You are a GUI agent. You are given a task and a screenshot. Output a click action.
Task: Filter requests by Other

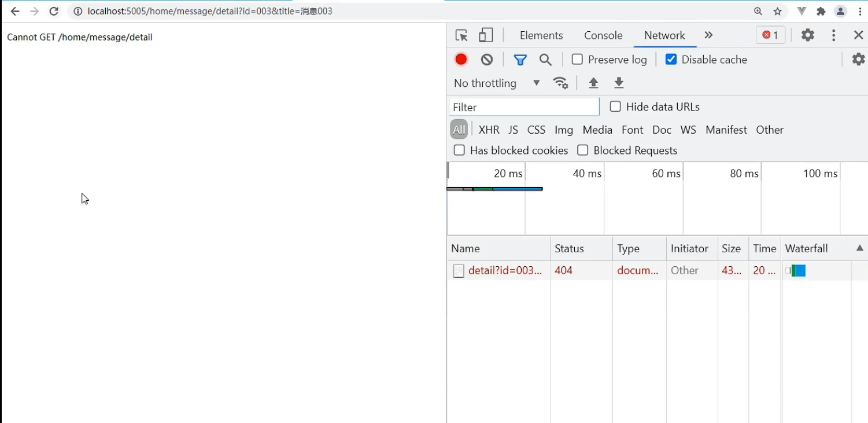[770, 130]
